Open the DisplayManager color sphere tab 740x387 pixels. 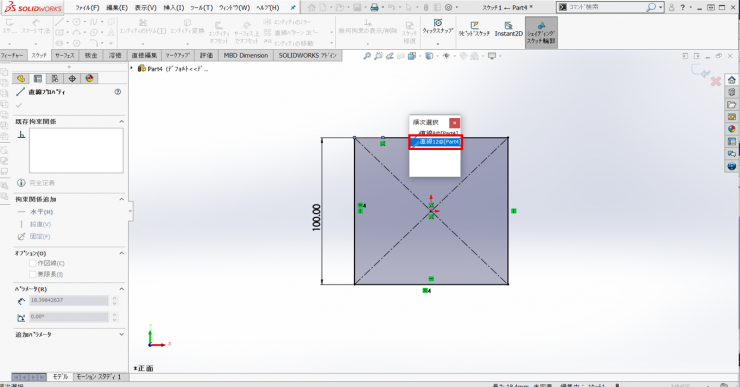pos(89,78)
